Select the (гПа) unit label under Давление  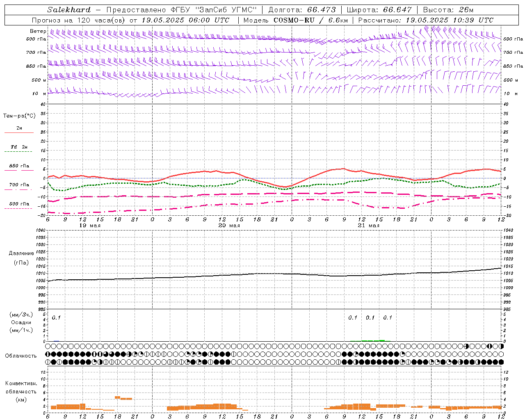tap(21, 262)
